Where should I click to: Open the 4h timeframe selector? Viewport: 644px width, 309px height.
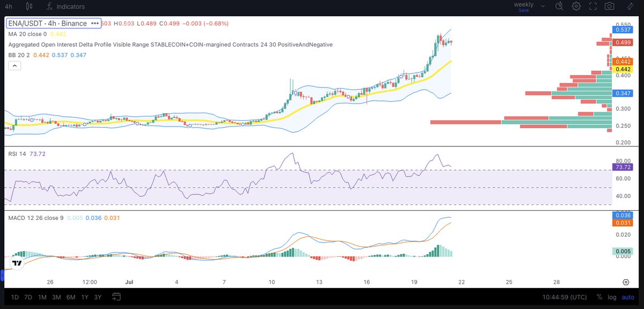[9, 6]
